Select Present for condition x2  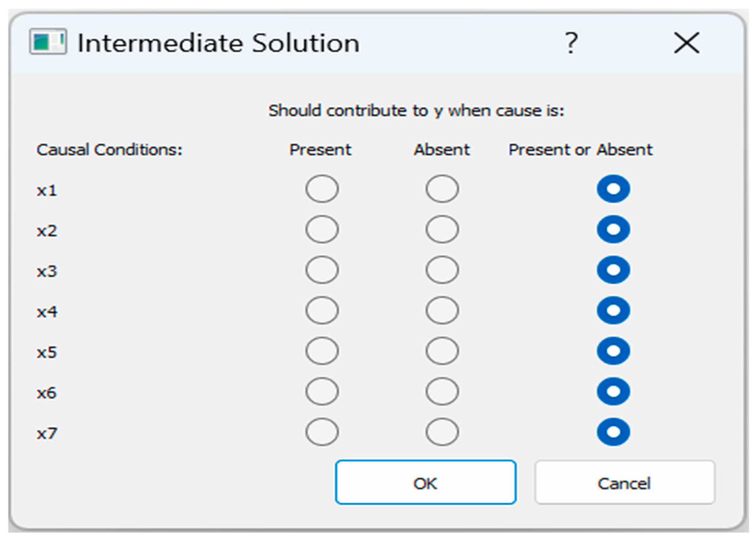pos(322,229)
